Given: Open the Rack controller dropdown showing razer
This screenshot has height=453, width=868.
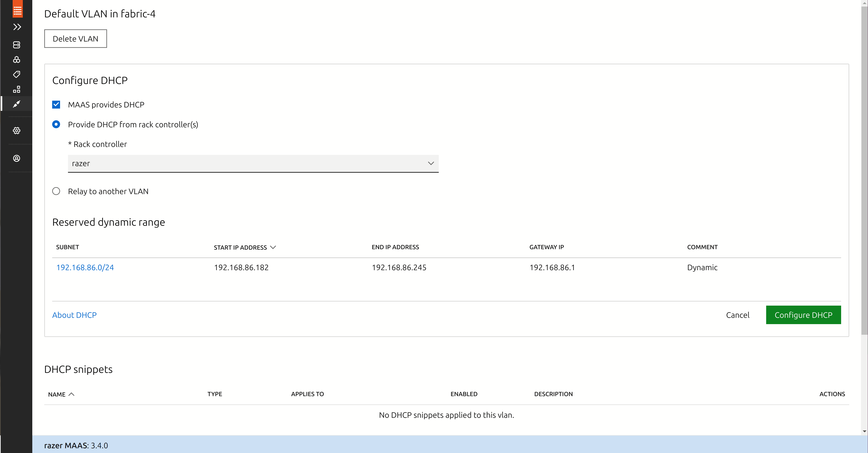Looking at the screenshot, I should (253, 163).
